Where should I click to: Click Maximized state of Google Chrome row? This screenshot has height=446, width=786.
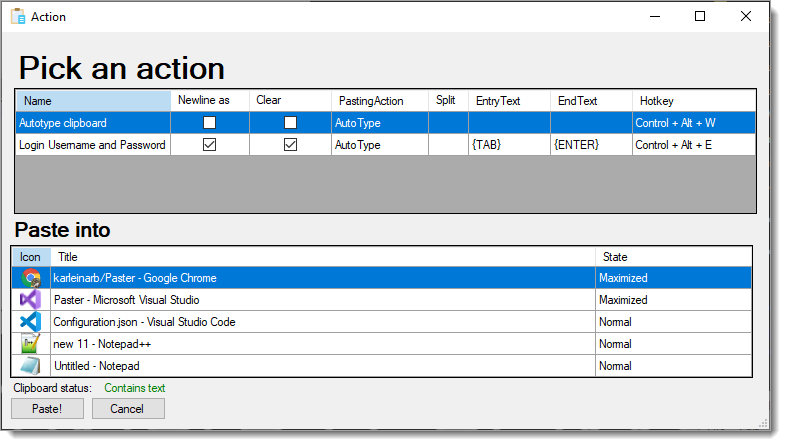[x=674, y=278]
